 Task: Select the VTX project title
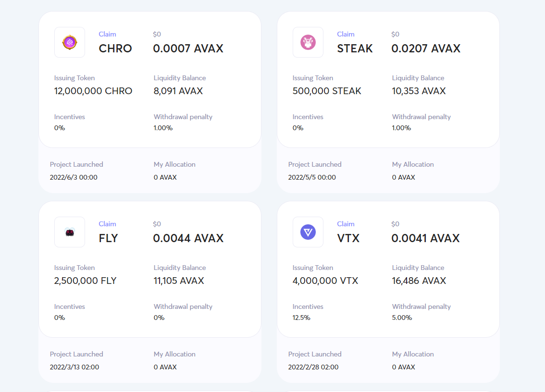(x=348, y=238)
